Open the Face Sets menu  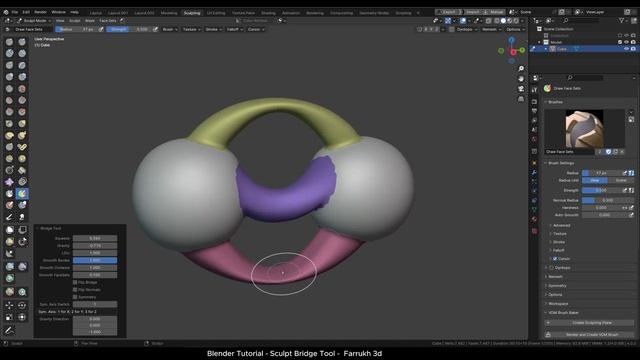click(108, 20)
